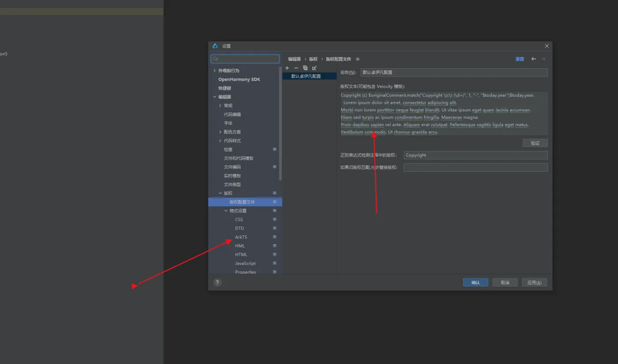The image size is (618, 364).
Task: Click the 名称 name input field
Action: tap(454, 72)
